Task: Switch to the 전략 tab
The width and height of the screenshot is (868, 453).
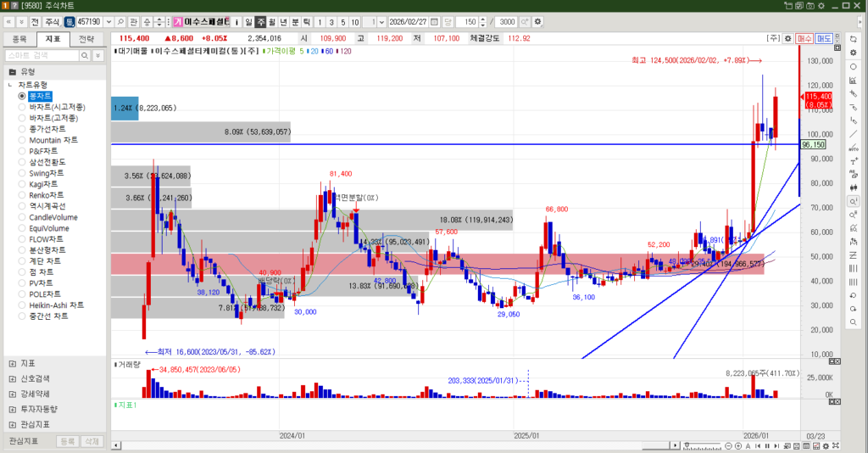Action: (x=86, y=39)
